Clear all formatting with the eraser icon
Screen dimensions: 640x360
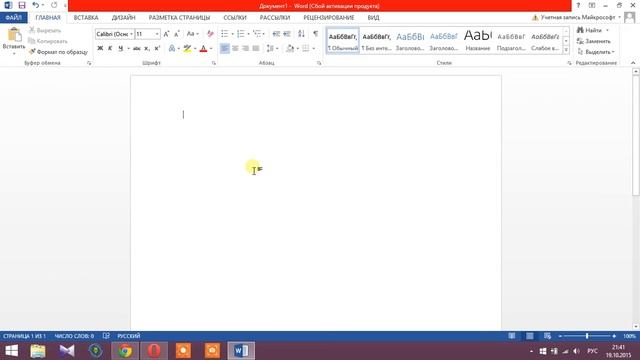click(x=210, y=34)
